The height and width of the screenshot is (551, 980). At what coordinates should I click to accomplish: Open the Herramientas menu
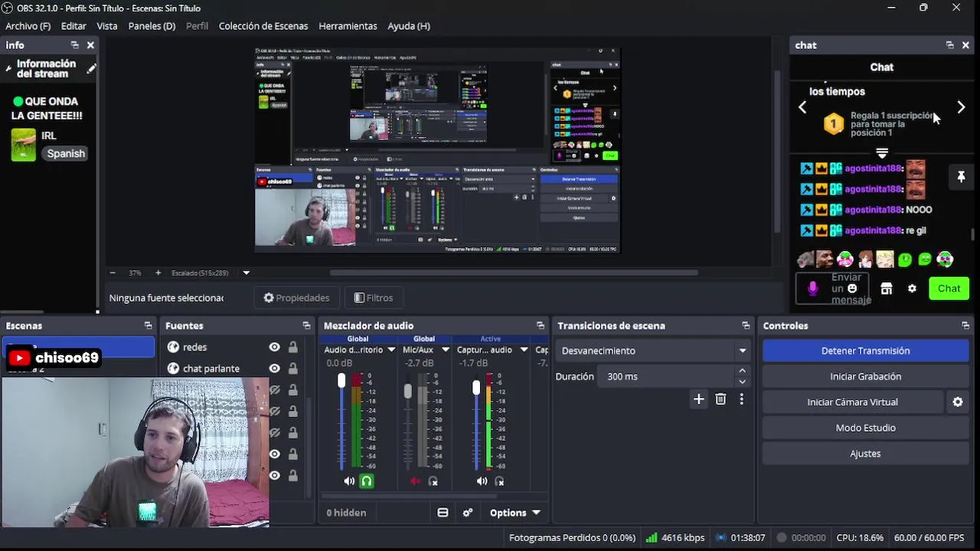[348, 26]
